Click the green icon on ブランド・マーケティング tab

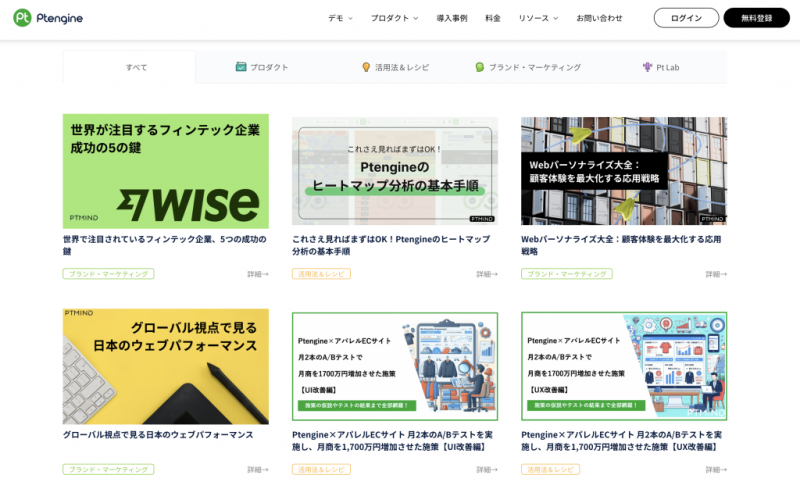(x=480, y=67)
